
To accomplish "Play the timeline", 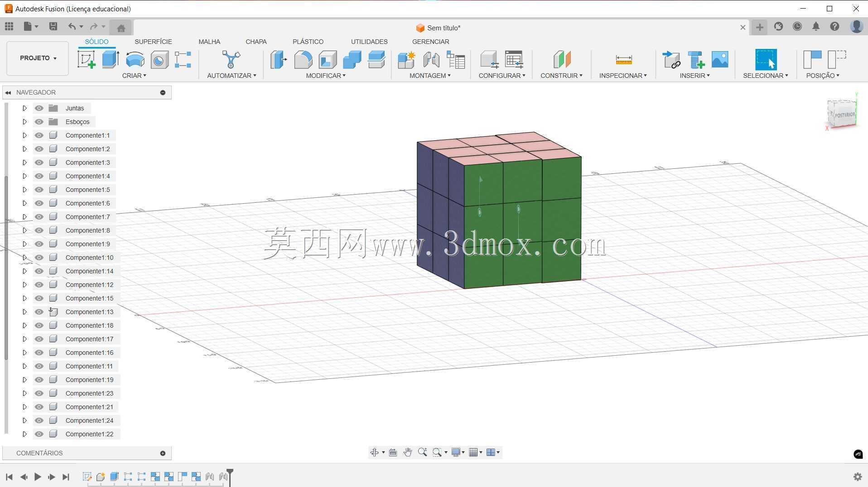I will click(x=38, y=477).
